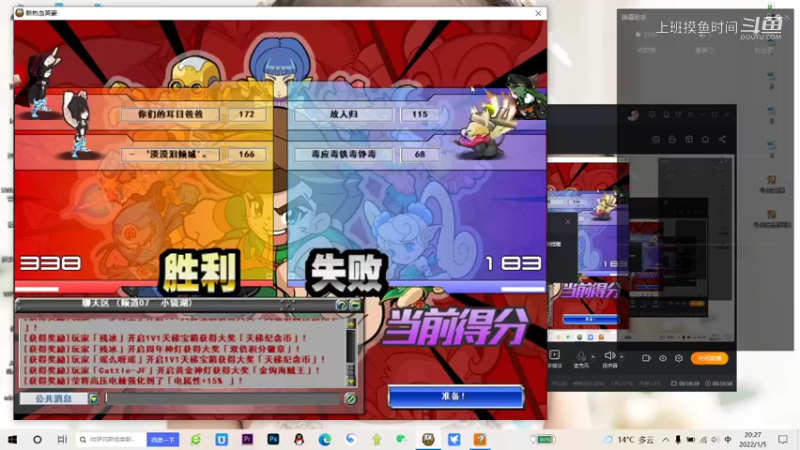Viewport: 800px width, 450px height.
Task: Click the blue 百度一下 search button
Action: (x=163, y=439)
